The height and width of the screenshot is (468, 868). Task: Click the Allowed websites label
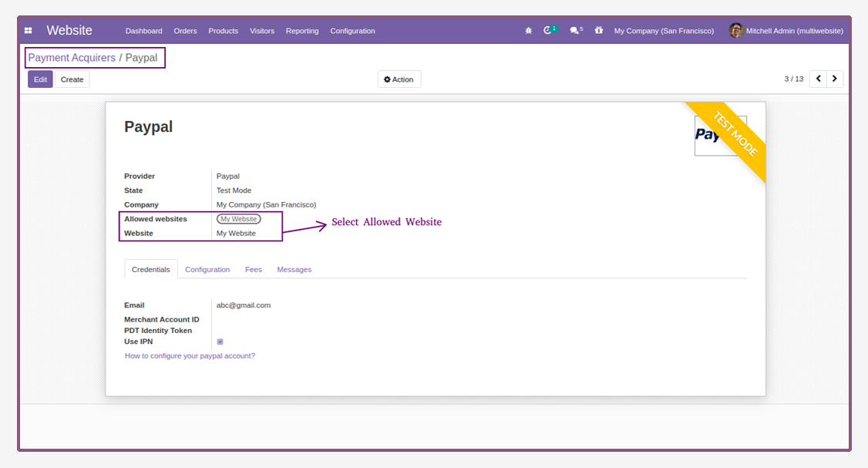point(156,219)
